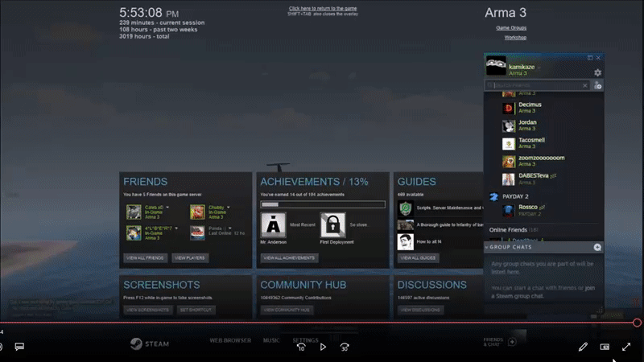Click View Players button
This screenshot has width=644, height=362.
tap(190, 257)
